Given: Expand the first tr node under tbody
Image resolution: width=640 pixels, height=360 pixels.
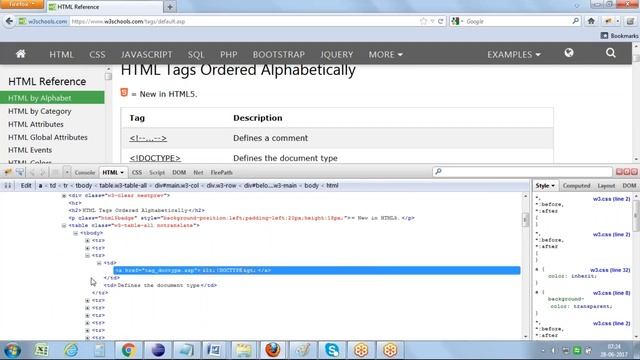Looking at the screenshot, I should coord(87,240).
